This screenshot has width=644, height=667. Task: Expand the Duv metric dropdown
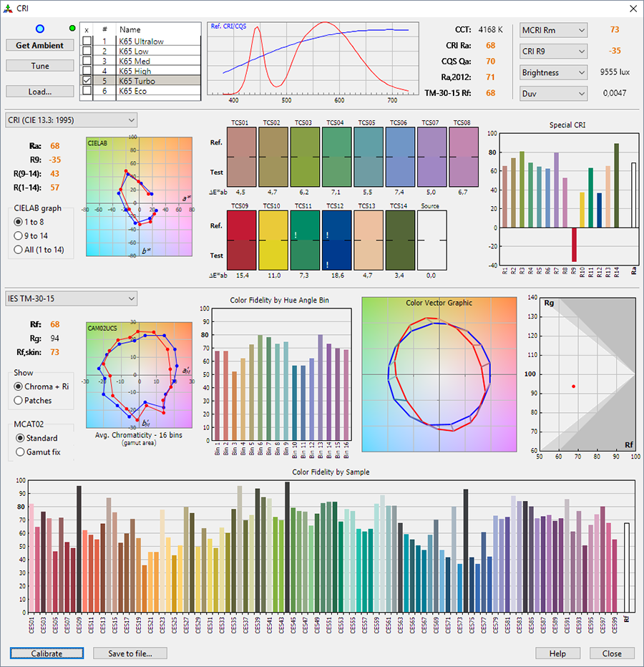553,93
